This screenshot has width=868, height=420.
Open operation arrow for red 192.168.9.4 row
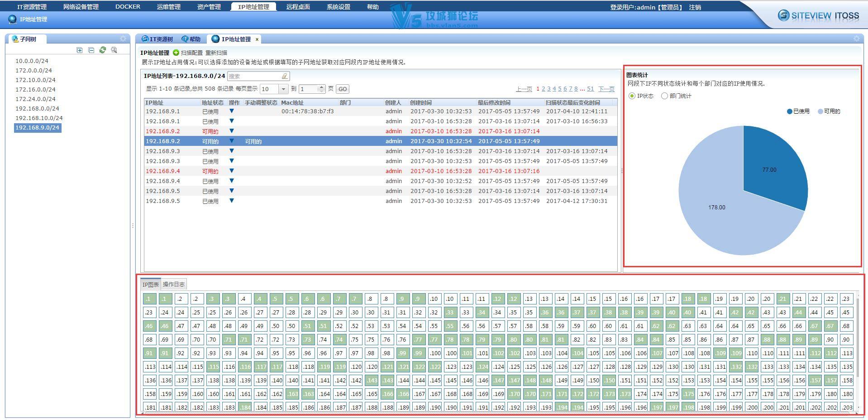(232, 171)
